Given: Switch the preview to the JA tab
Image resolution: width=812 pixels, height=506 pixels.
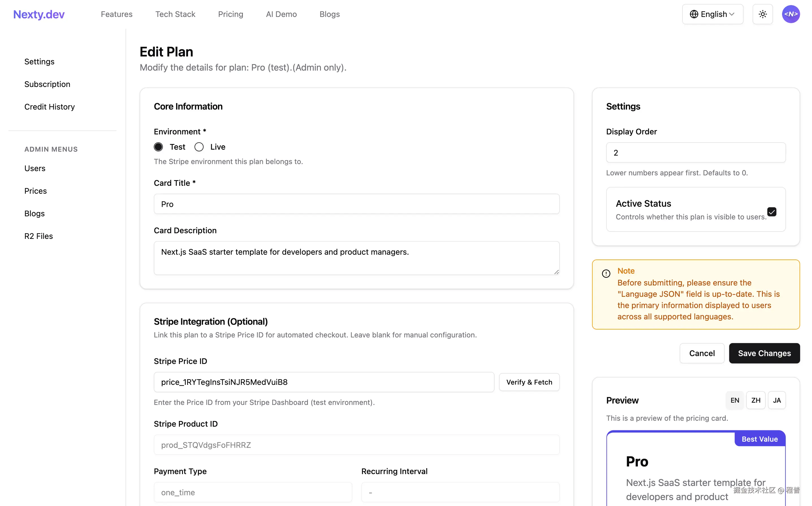Looking at the screenshot, I should click(777, 400).
